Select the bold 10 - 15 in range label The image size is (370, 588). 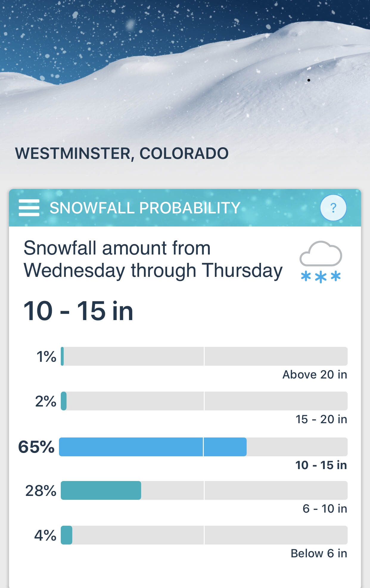click(x=321, y=465)
